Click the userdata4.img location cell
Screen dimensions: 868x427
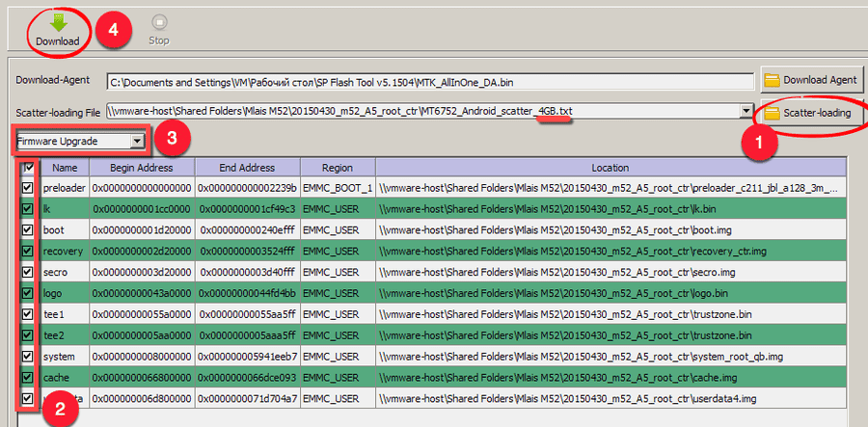(x=610, y=398)
